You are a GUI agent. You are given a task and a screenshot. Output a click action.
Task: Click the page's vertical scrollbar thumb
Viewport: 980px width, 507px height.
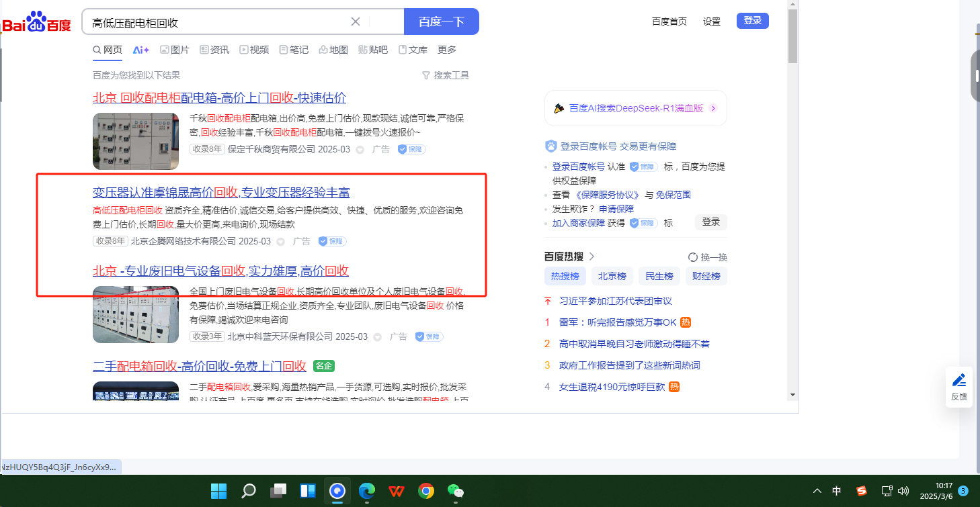(792, 37)
